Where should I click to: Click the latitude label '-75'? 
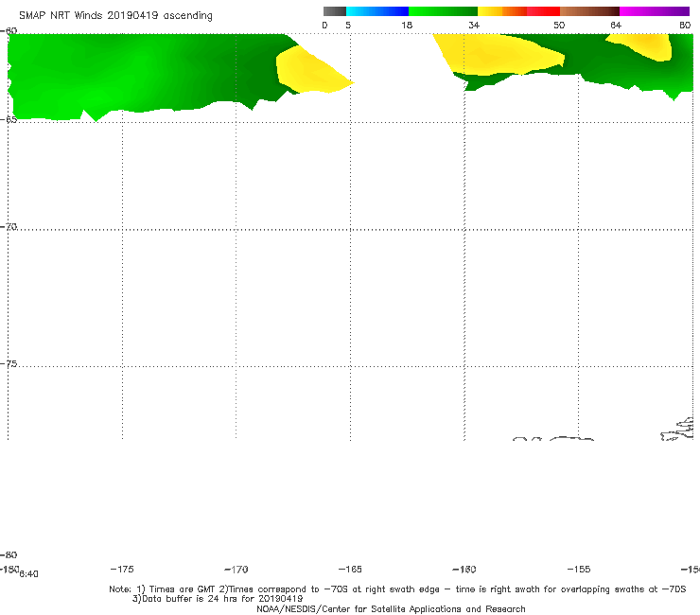coord(9,364)
